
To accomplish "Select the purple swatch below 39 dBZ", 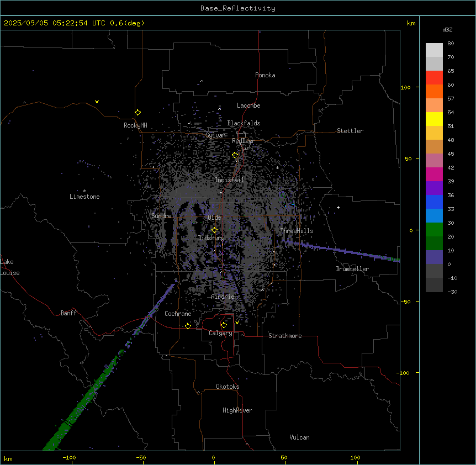I will click(x=434, y=188).
